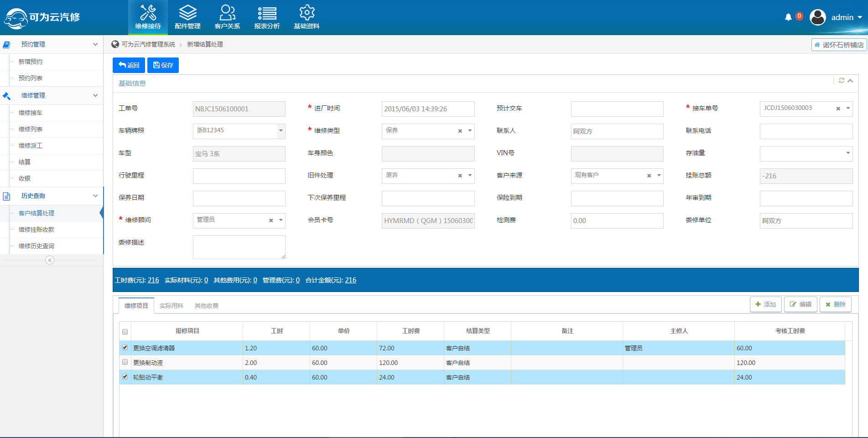Open the 客户关系 people icon module

tap(227, 17)
